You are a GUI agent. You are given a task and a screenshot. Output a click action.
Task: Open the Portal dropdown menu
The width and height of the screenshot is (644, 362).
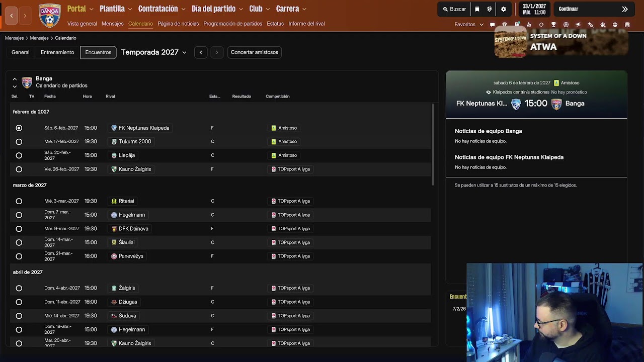point(80,9)
